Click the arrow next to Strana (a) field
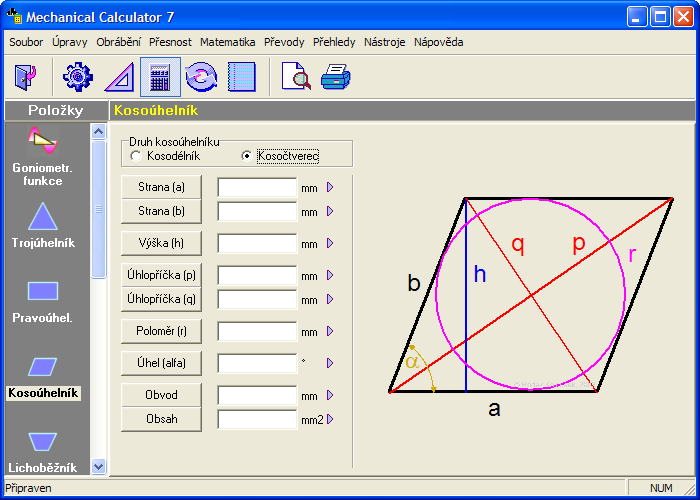Image resolution: width=700 pixels, height=500 pixels. point(330,187)
